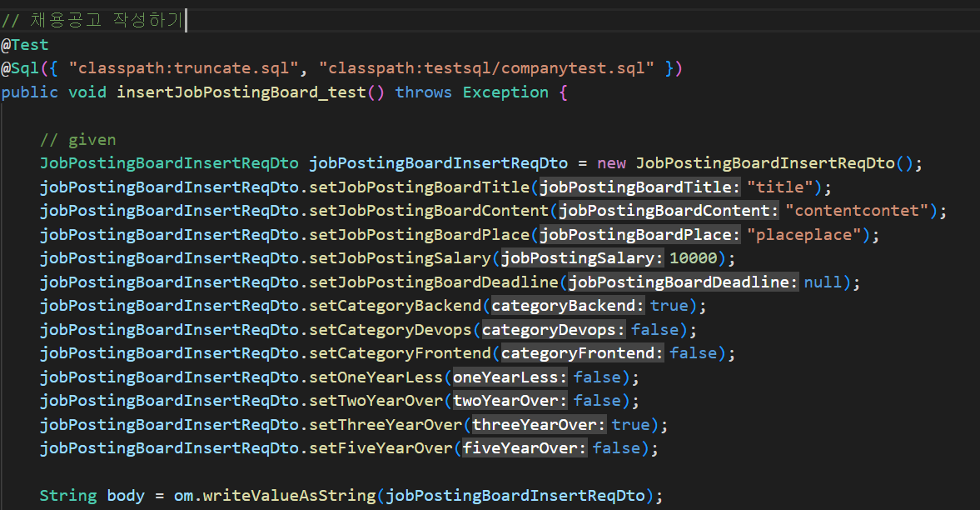Click the '// given' comment

78,140
